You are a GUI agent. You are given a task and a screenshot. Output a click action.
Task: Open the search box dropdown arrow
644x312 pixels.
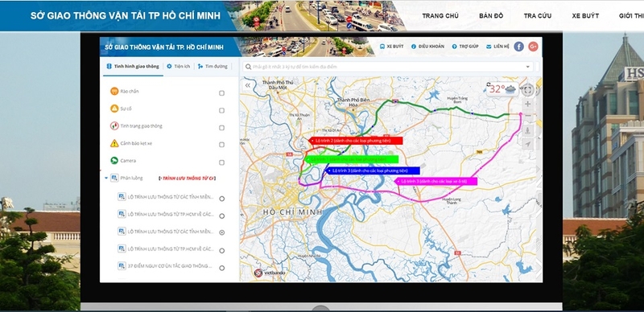pyautogui.click(x=528, y=67)
